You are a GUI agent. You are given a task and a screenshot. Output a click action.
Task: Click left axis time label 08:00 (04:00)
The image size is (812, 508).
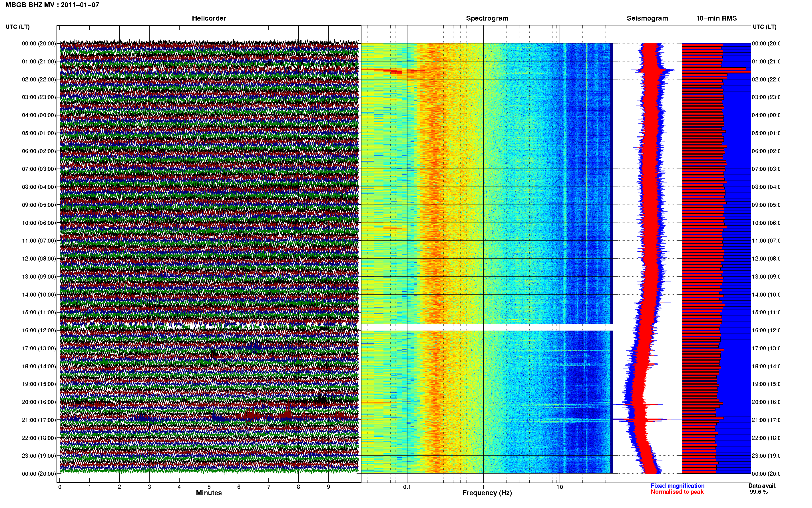click(x=39, y=187)
